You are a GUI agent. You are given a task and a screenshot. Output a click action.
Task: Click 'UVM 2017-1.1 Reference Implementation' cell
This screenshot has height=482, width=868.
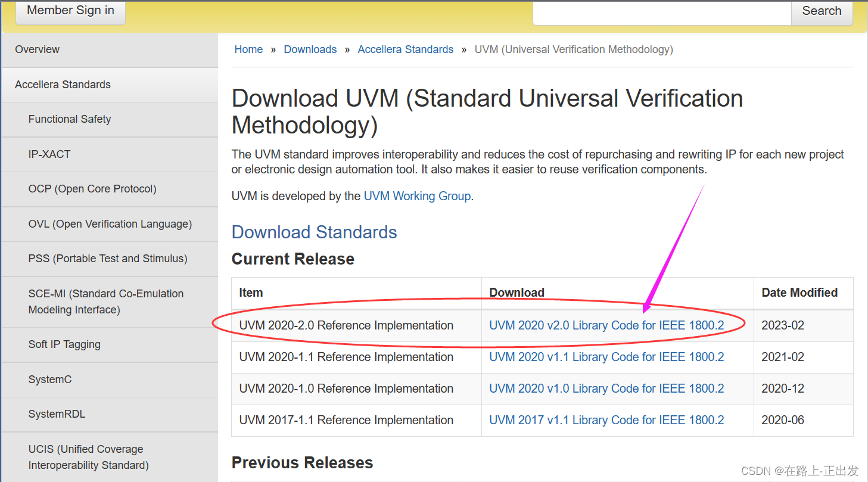(357, 420)
